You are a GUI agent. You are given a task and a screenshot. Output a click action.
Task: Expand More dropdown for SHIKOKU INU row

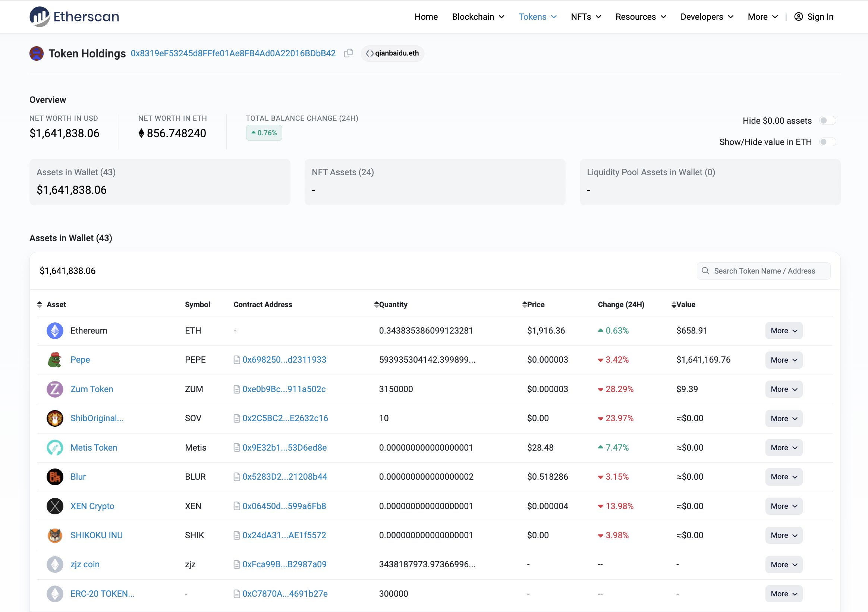[783, 535]
